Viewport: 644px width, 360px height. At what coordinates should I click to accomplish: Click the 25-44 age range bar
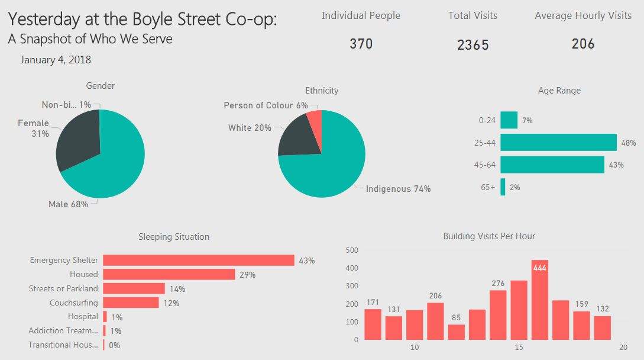[559, 142]
